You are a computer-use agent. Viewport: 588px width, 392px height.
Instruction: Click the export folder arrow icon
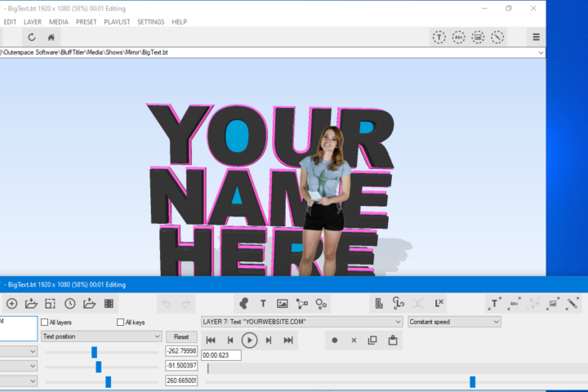89,304
